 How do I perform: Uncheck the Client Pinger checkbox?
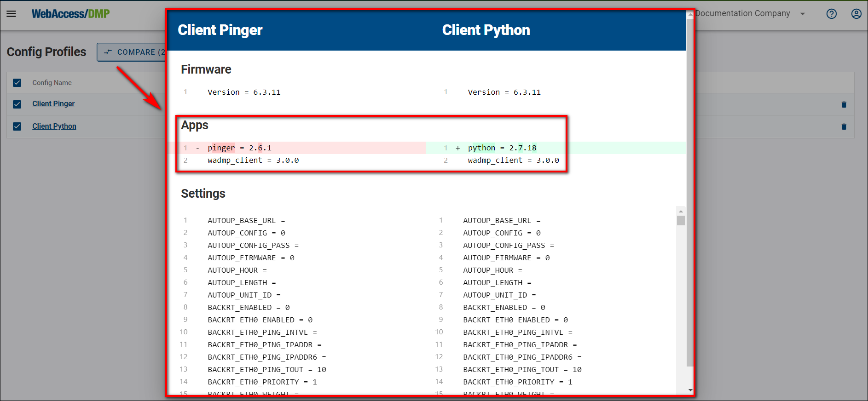17,104
